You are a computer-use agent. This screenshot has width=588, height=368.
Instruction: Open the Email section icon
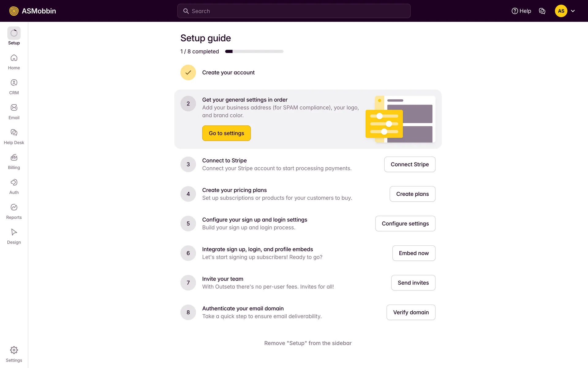(14, 108)
